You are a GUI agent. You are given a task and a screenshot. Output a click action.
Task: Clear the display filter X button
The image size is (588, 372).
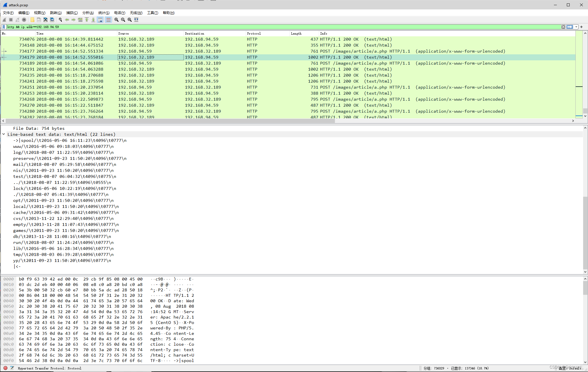[x=563, y=27]
